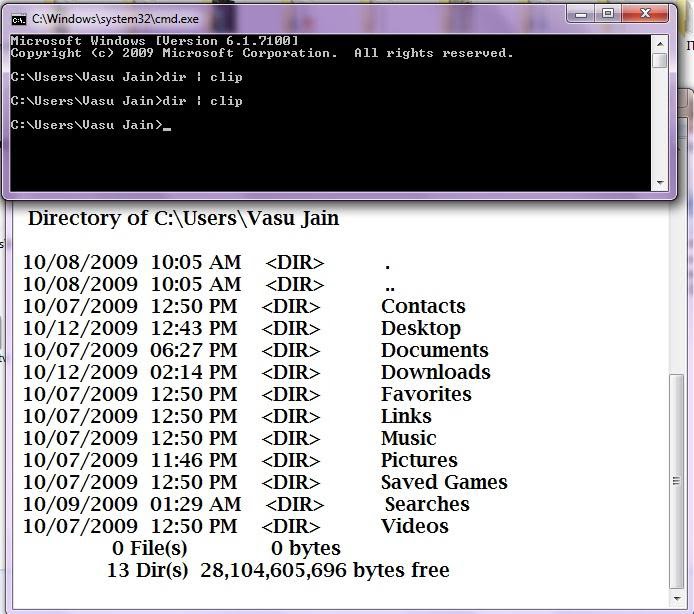Click the '06:27 PM' time for Documents

click(194, 350)
